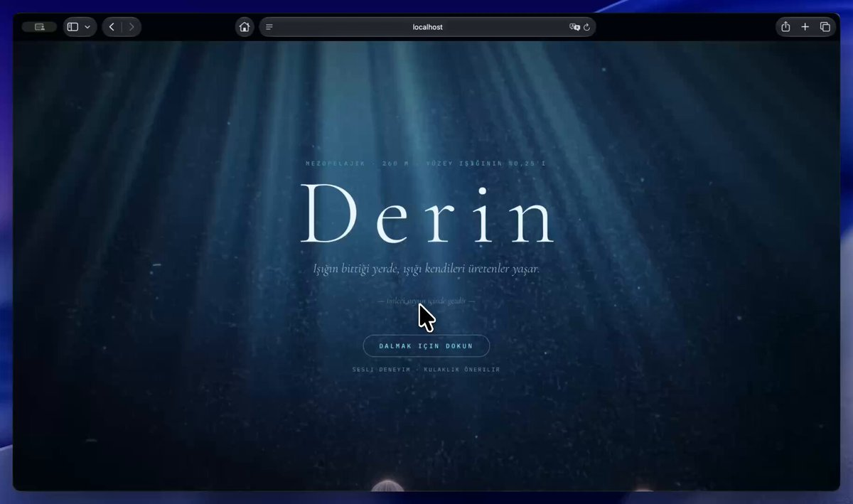The height and width of the screenshot is (504, 853).
Task: Focus the localhost address bar
Action: (x=427, y=27)
